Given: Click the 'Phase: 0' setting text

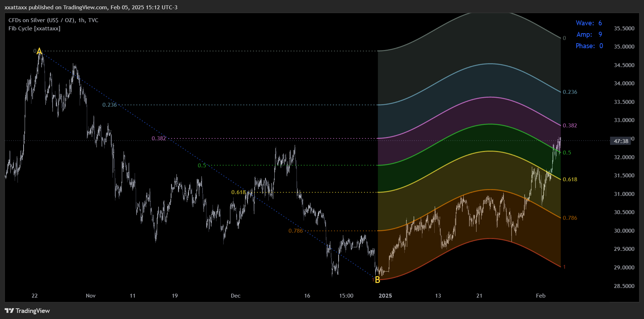Looking at the screenshot, I should coord(589,46).
